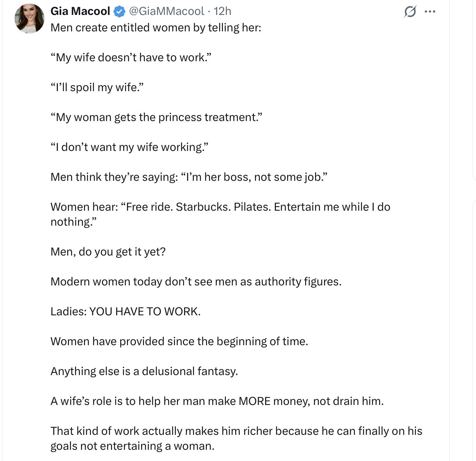Click the Gia Macool display name
Viewport: 476px width, 461px height.
(80, 11)
